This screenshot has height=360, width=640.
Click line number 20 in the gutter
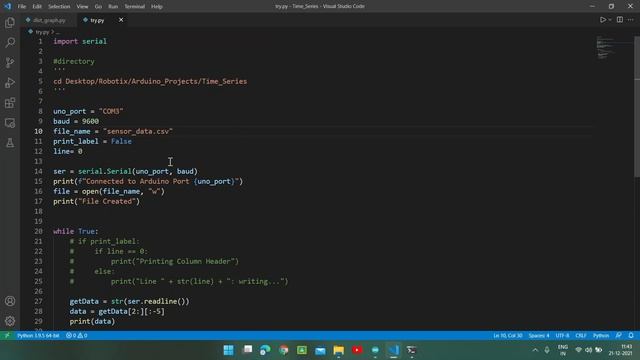coord(38,231)
